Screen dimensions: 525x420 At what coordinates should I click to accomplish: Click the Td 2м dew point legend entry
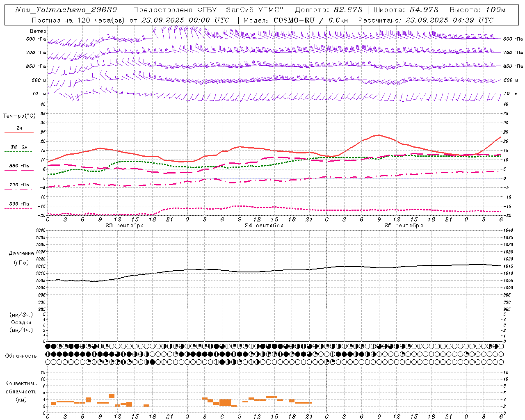click(x=18, y=148)
